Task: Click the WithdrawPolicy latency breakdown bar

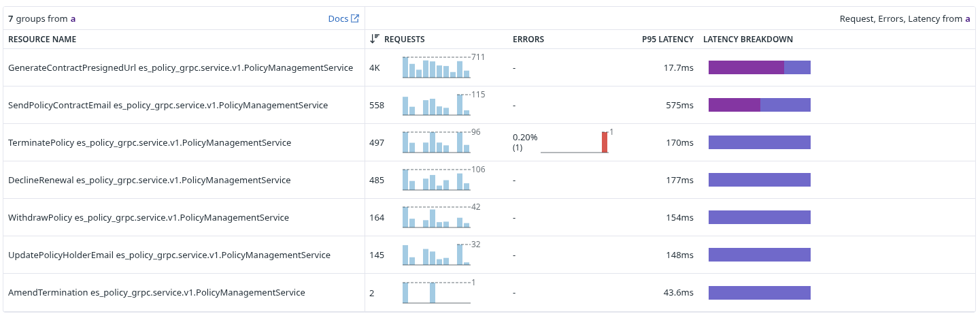Action: [x=760, y=217]
